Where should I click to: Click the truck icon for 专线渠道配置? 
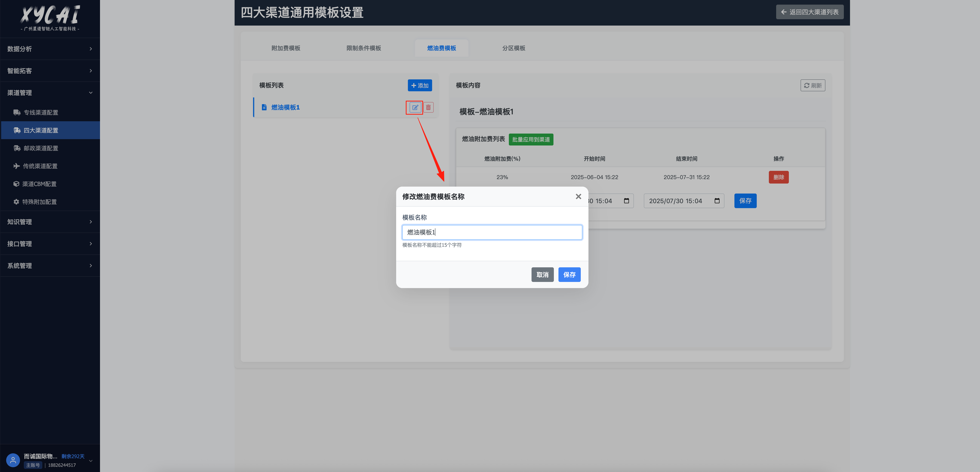(x=17, y=112)
